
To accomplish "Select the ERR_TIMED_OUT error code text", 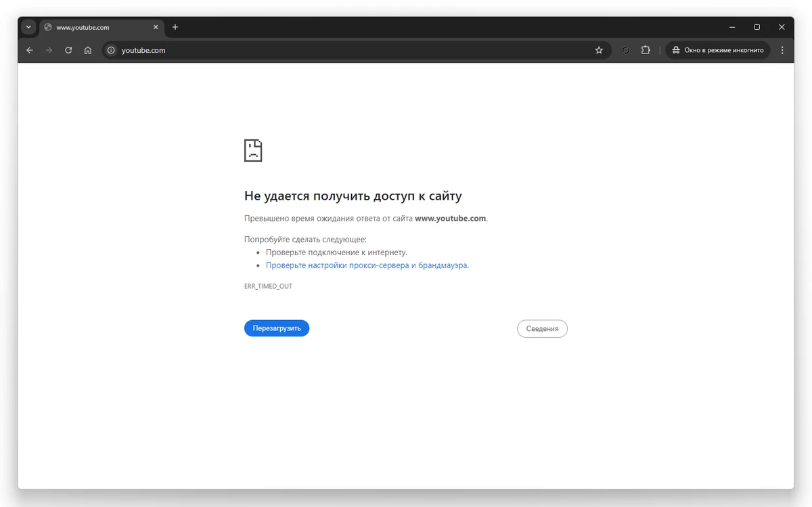I will tap(268, 286).
